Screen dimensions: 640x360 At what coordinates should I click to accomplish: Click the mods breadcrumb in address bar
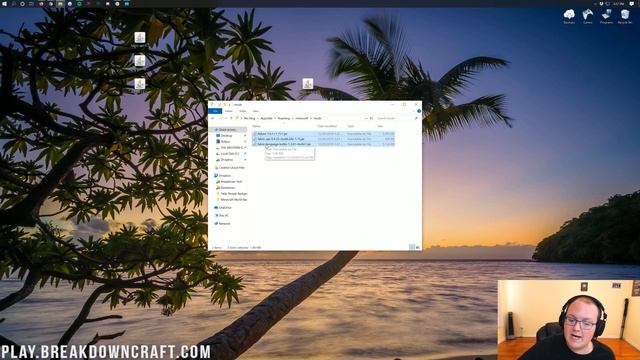click(317, 118)
